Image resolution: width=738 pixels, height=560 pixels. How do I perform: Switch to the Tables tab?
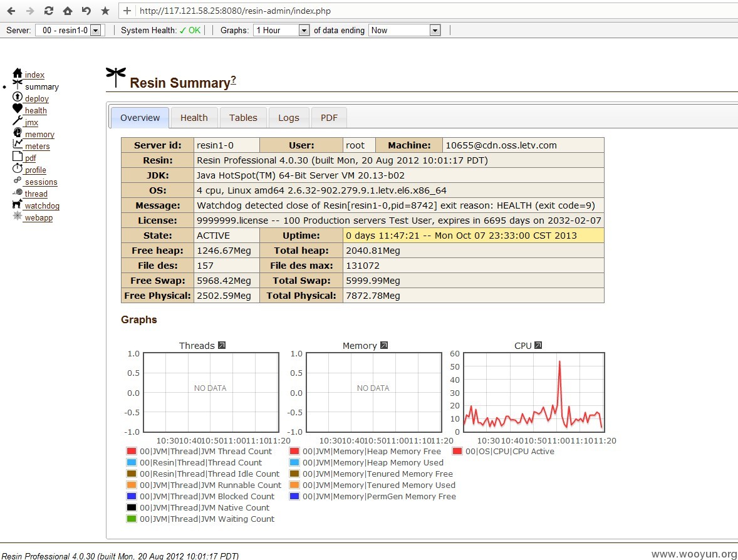[x=243, y=118]
